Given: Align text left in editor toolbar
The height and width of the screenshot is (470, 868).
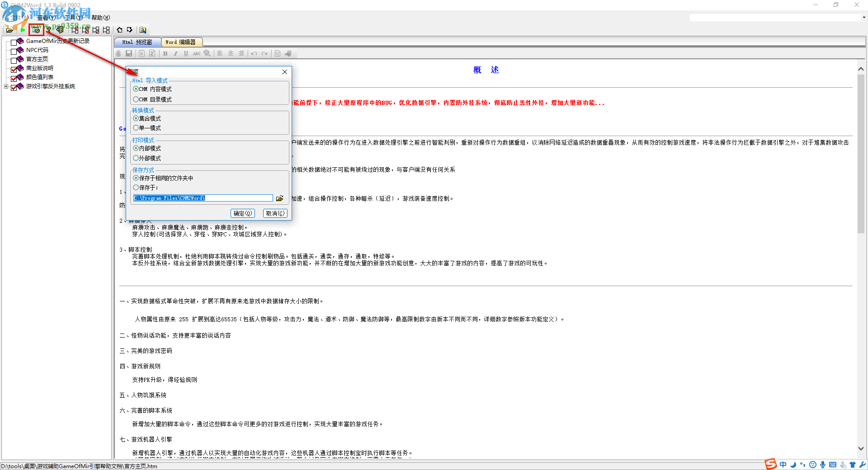Looking at the screenshot, I should [x=220, y=53].
